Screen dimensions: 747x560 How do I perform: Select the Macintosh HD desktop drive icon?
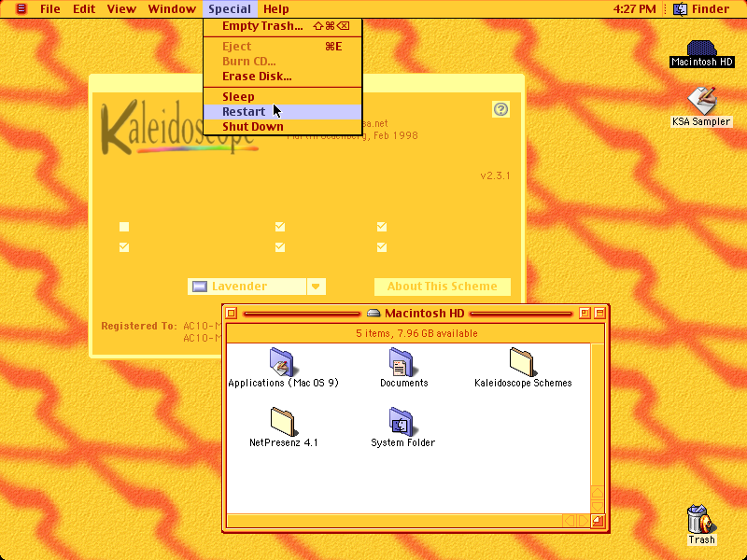[x=701, y=49]
